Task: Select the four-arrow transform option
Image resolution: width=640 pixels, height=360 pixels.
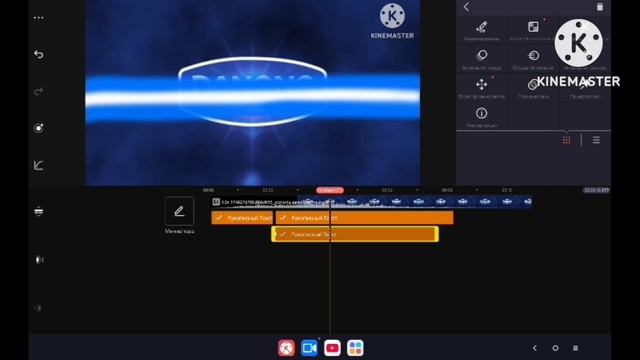Action: coord(482,87)
